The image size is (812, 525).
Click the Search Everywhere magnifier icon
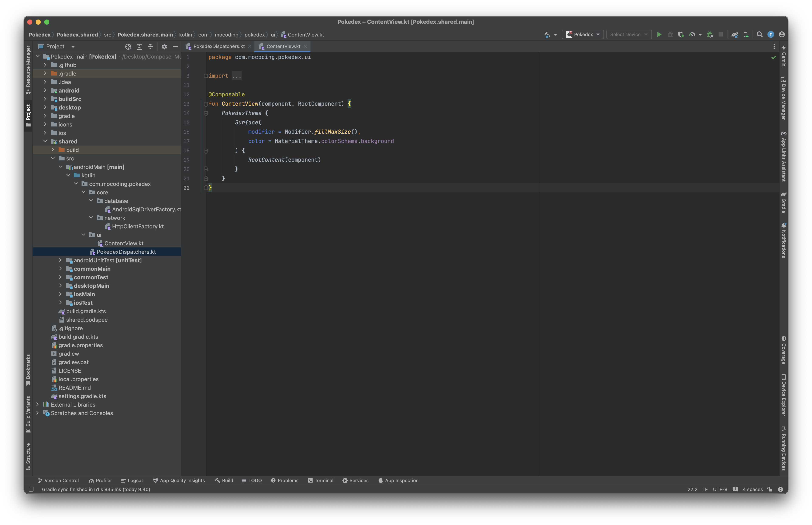point(760,34)
